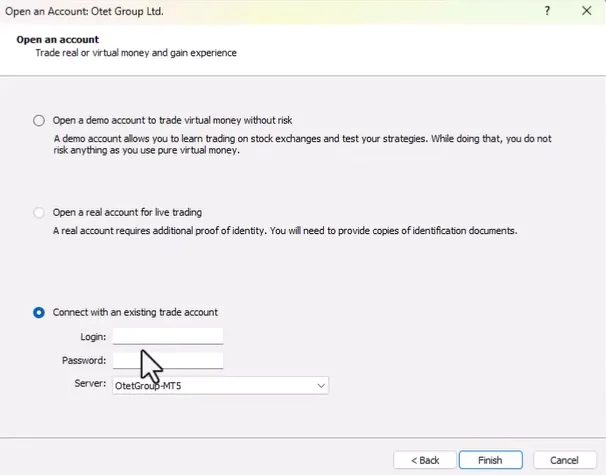
Task: Go to previous step with Back button
Action: point(423,460)
